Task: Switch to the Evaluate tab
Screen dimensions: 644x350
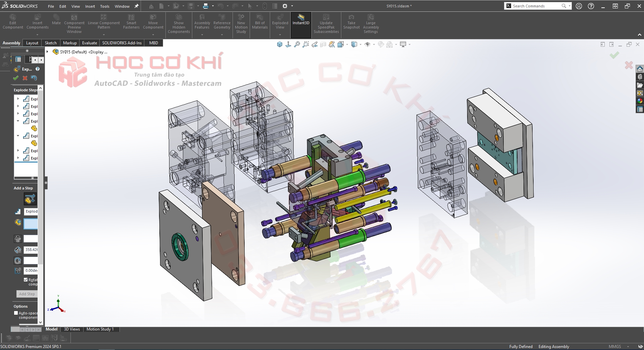Action: tap(90, 43)
